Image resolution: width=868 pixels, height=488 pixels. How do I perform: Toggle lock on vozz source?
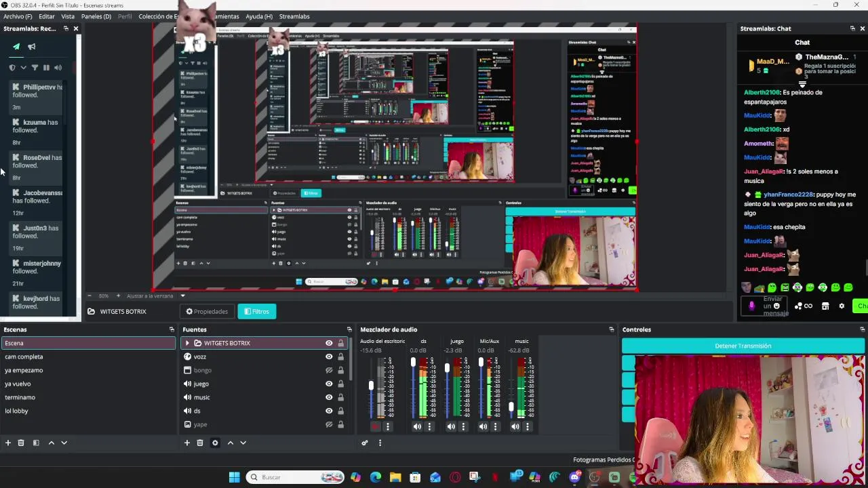340,357
